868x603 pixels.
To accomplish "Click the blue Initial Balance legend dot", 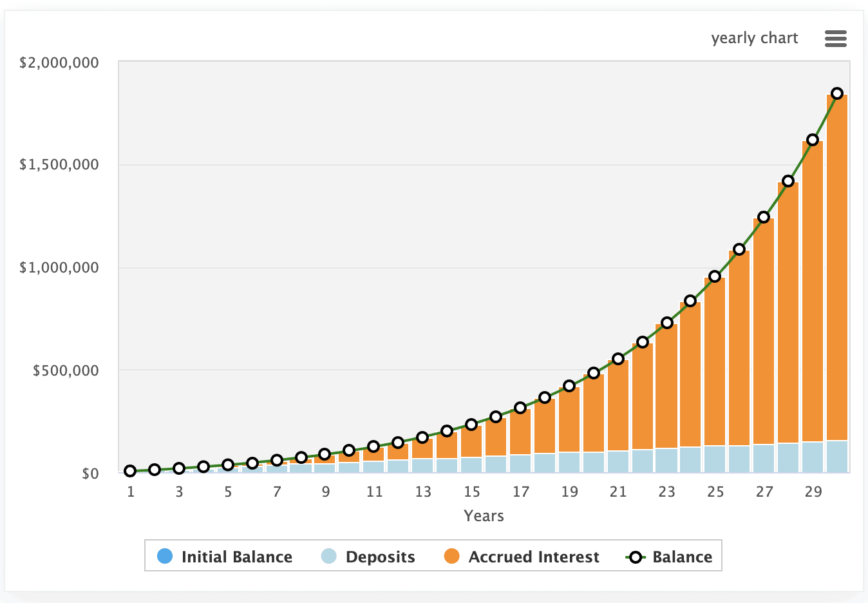I will coord(165,556).
